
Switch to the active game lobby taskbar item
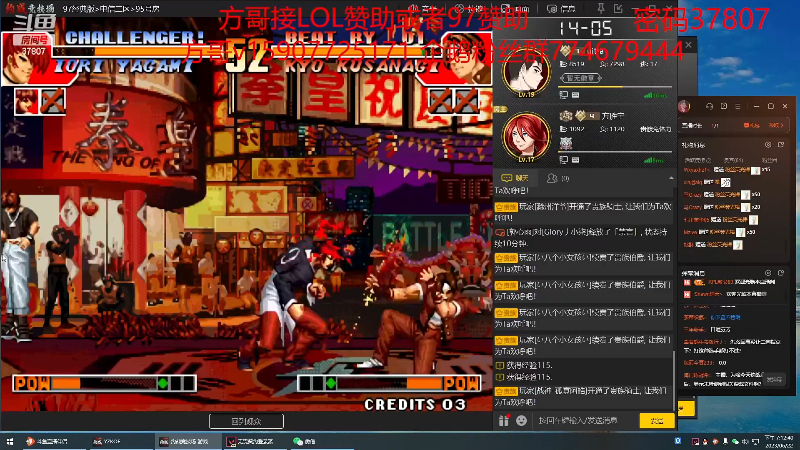(x=187, y=441)
